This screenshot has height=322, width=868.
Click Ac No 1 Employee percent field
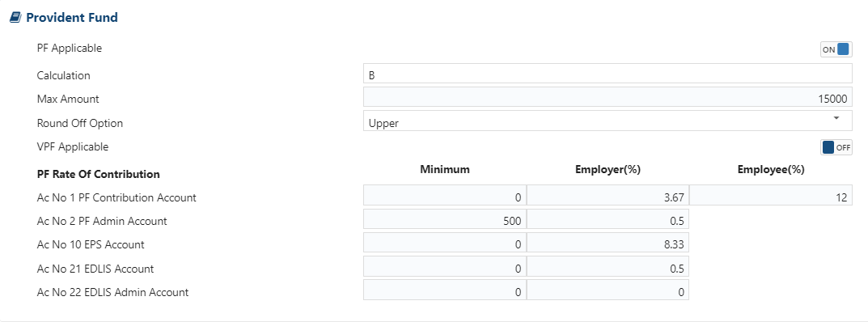point(771,195)
